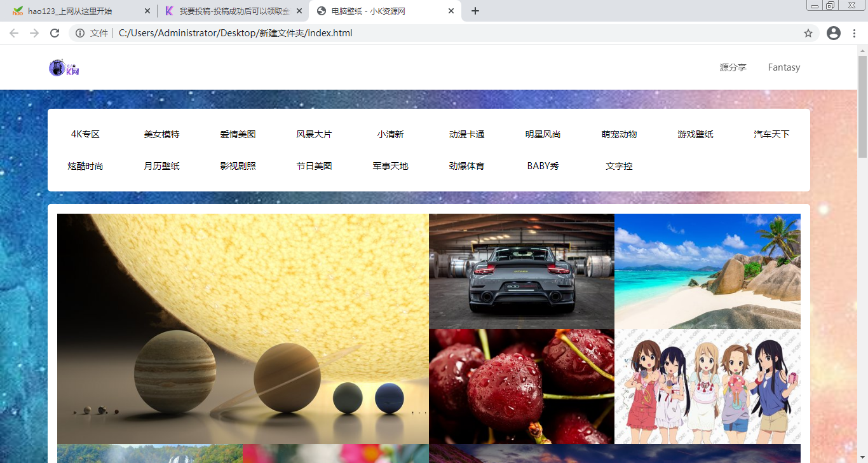Select the 4K专区 category

coord(85,134)
